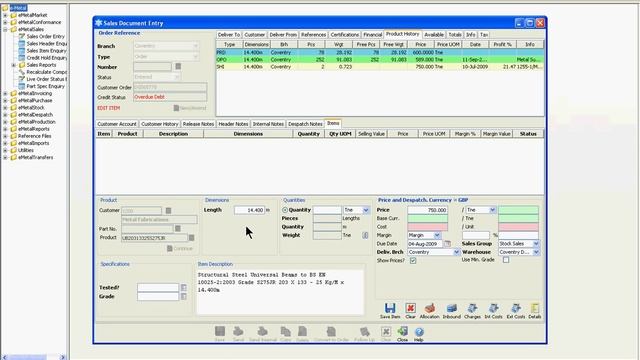Enable the Use Min. Grade checkbox
The image size is (640, 360).
click(x=506, y=260)
